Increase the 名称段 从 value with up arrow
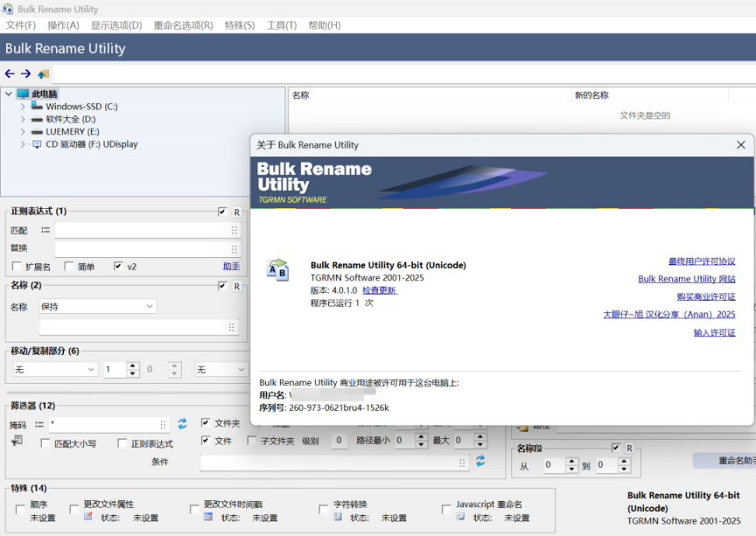Viewport: 756px width, 536px height. (x=571, y=462)
